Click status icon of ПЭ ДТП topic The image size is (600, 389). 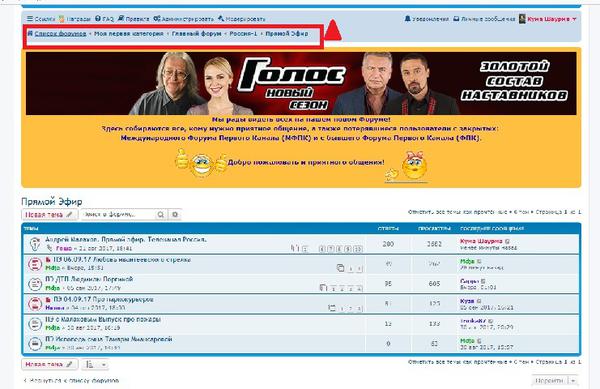click(35, 284)
